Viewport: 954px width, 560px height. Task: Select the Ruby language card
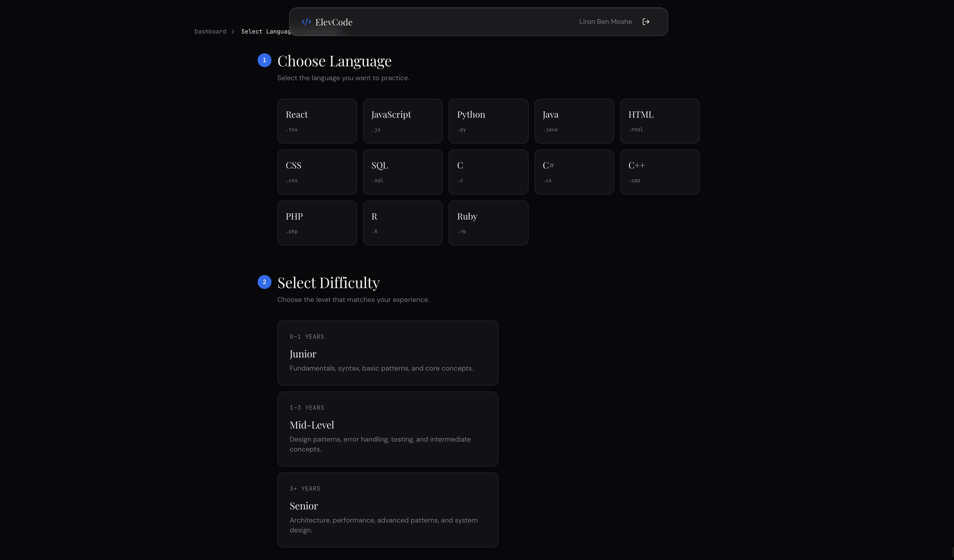click(488, 223)
